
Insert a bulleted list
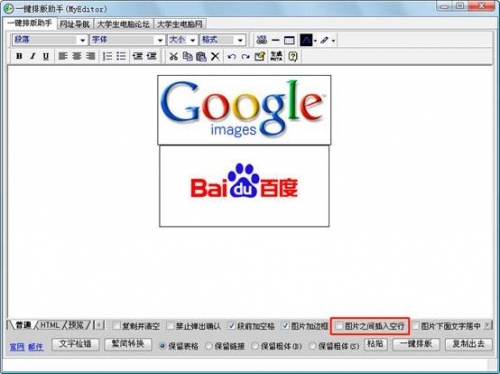coord(121,56)
